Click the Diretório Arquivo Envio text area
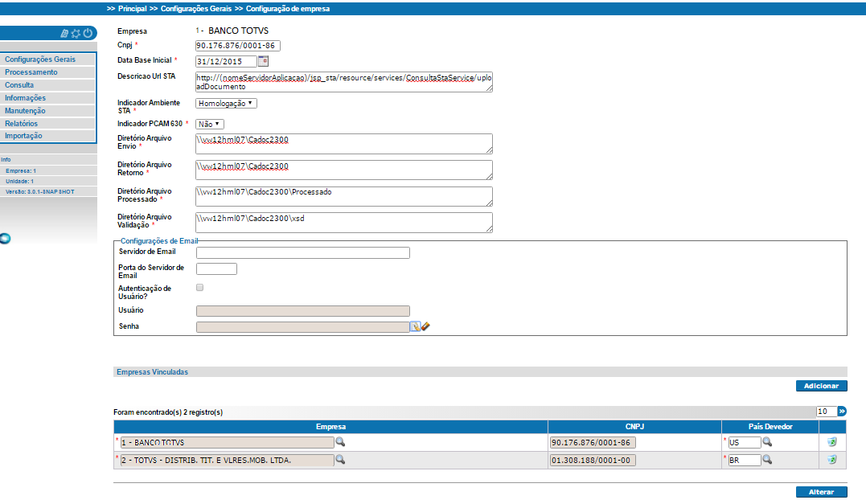This screenshot has width=866, height=504. coord(344,144)
